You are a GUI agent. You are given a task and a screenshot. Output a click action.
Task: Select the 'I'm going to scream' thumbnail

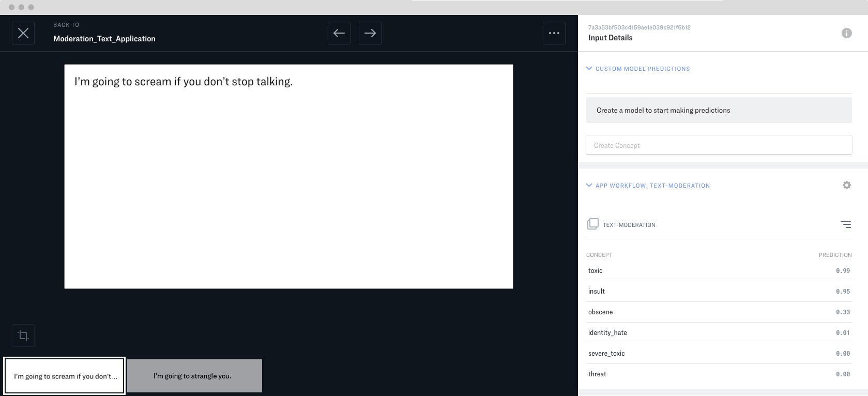[65, 376]
